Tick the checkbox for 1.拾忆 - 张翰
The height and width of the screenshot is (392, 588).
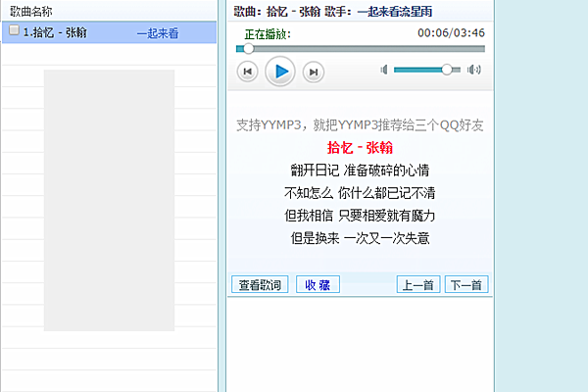[x=15, y=30]
